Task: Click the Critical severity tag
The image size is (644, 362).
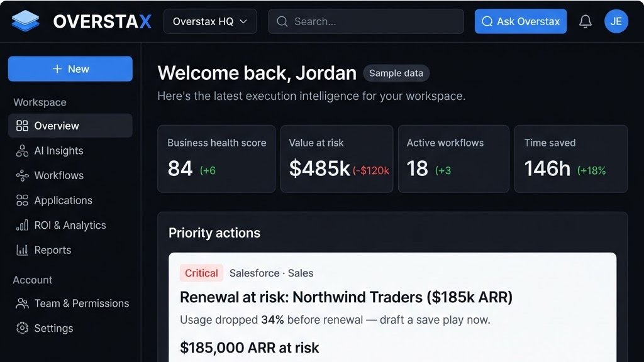Action: [201, 273]
